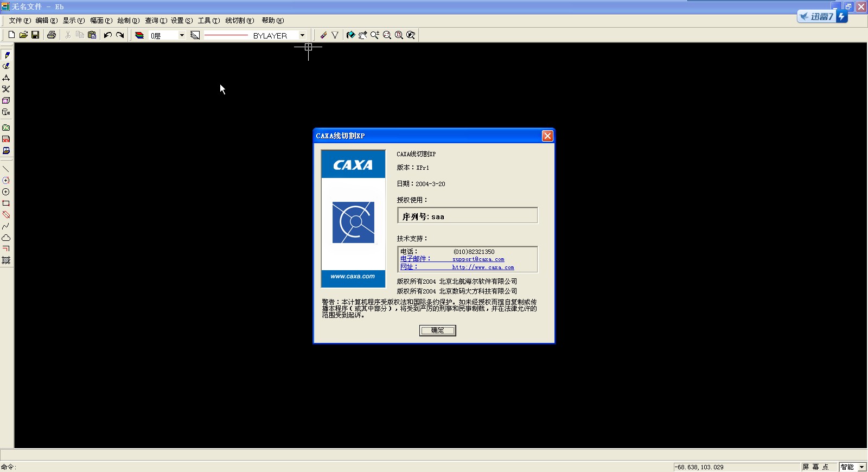Expand the BYLAYER line type dropdown
868x472 pixels.
[302, 35]
